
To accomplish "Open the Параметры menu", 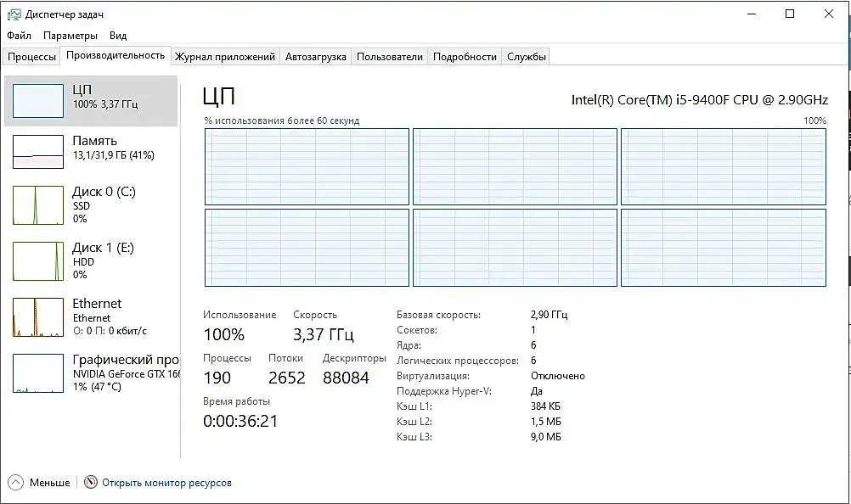I will [x=70, y=36].
